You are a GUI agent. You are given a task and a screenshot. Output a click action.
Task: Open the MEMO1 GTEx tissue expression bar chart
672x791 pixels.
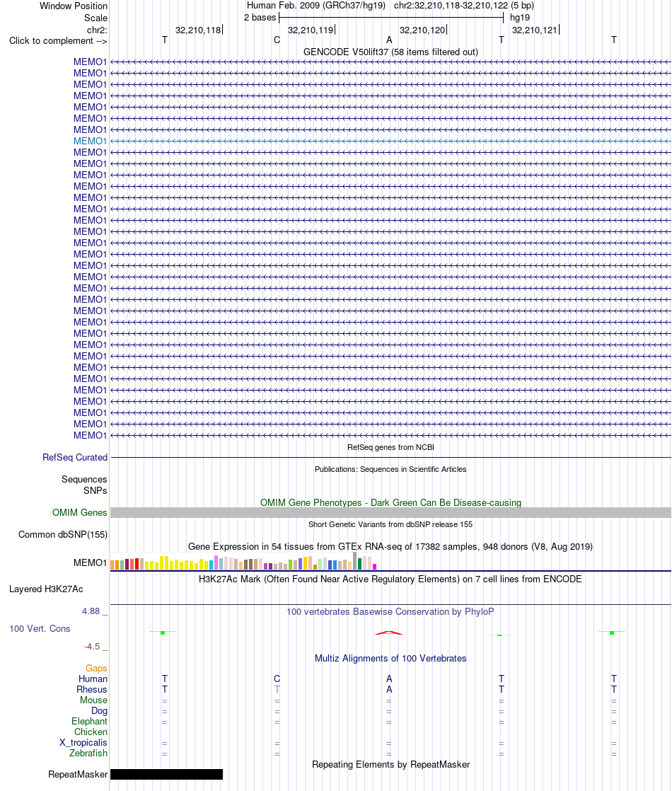[243, 562]
